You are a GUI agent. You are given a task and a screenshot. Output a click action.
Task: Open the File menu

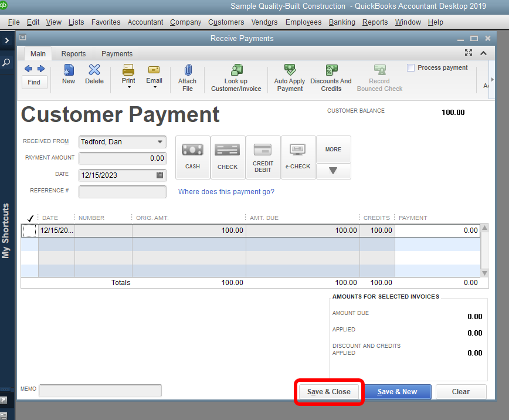click(x=13, y=22)
